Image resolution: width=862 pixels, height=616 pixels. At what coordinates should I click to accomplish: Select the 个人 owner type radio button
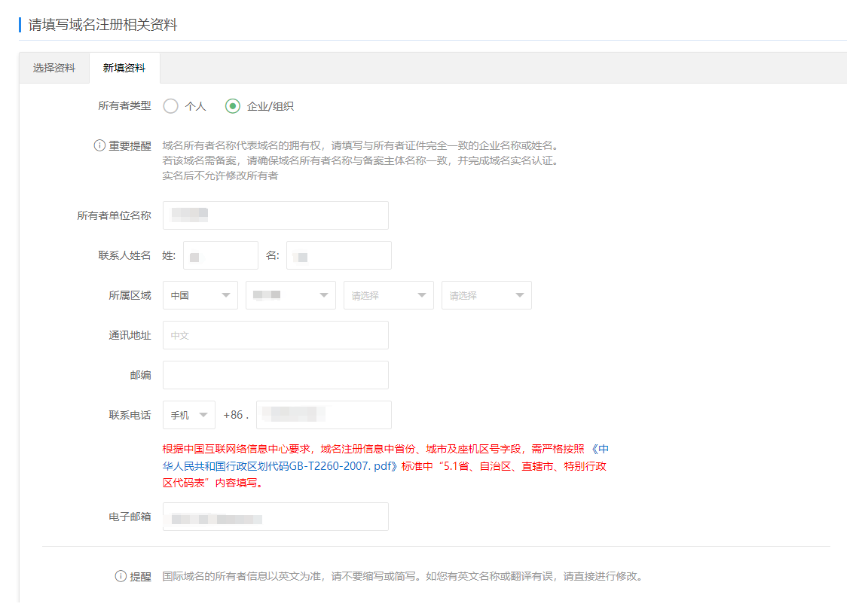171,106
